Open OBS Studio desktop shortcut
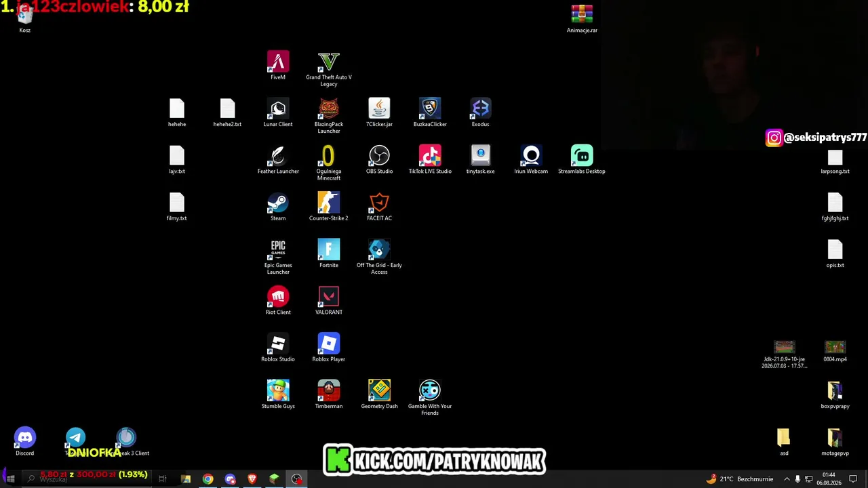 379,159
